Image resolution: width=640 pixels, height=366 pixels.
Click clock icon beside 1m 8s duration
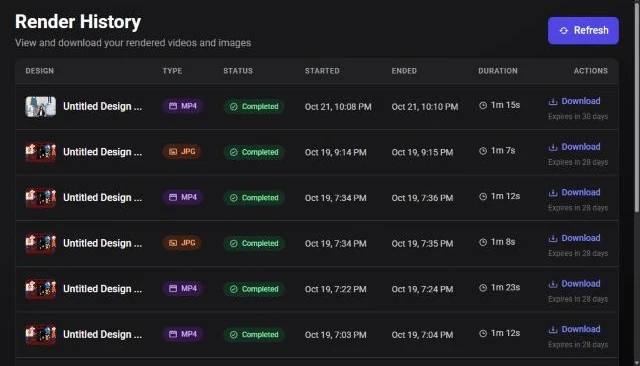coord(483,242)
